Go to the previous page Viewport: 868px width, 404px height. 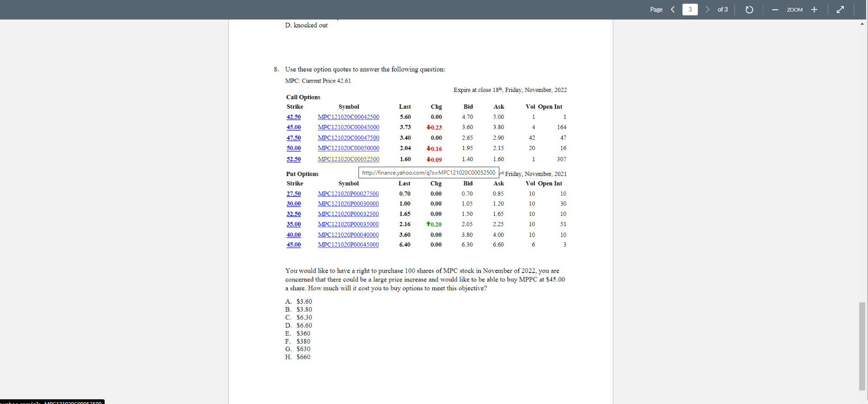(x=673, y=9)
